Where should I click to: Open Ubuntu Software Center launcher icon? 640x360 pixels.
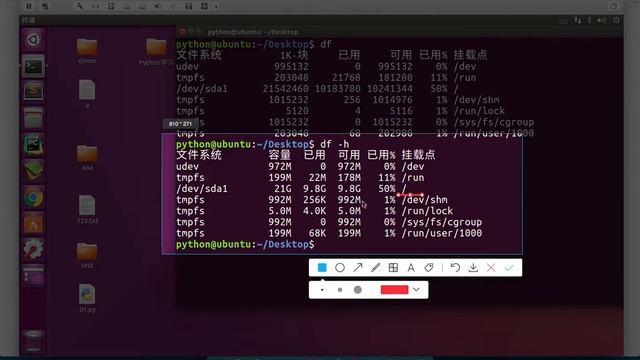33,224
